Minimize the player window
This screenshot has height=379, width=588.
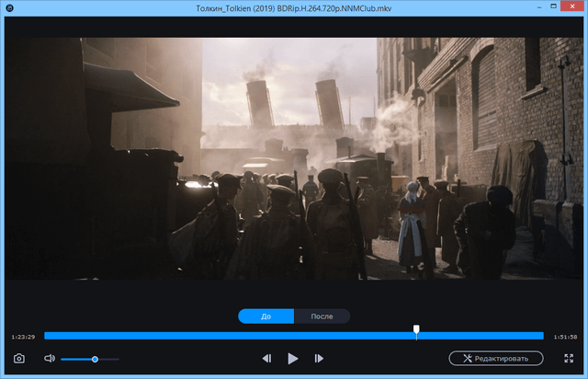(539, 6)
